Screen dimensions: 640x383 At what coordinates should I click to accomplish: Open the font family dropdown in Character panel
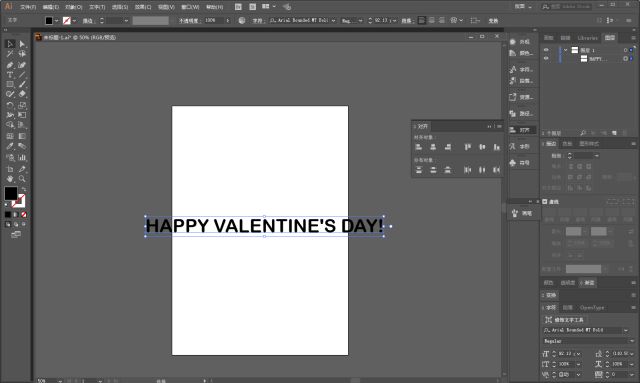(x=626, y=330)
